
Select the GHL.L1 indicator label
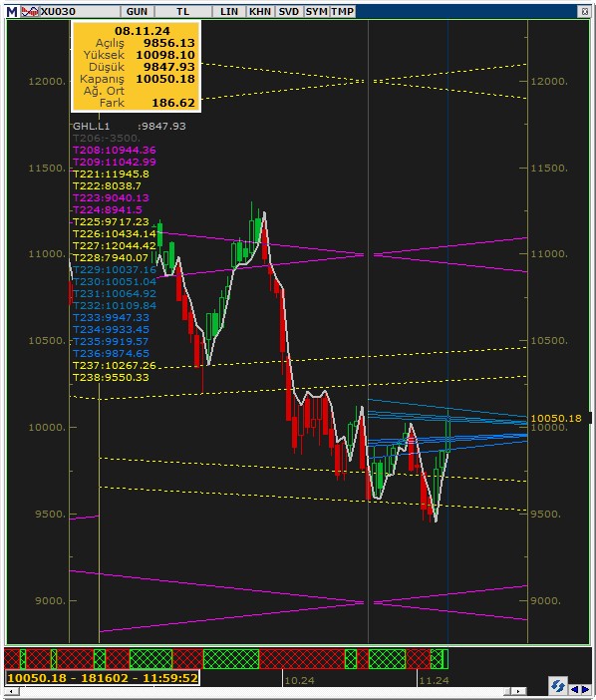91,127
